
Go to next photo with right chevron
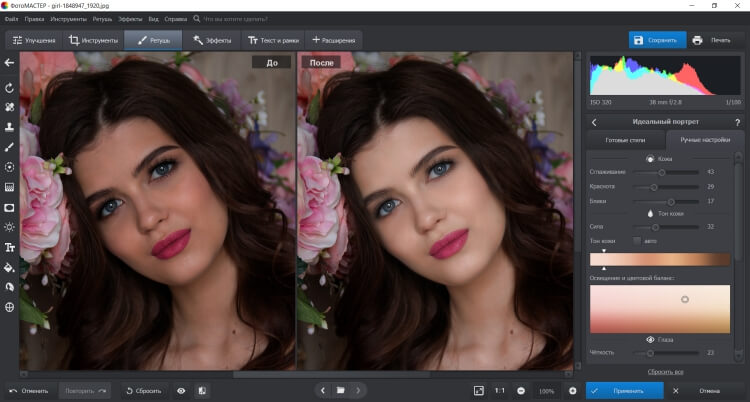(358, 391)
